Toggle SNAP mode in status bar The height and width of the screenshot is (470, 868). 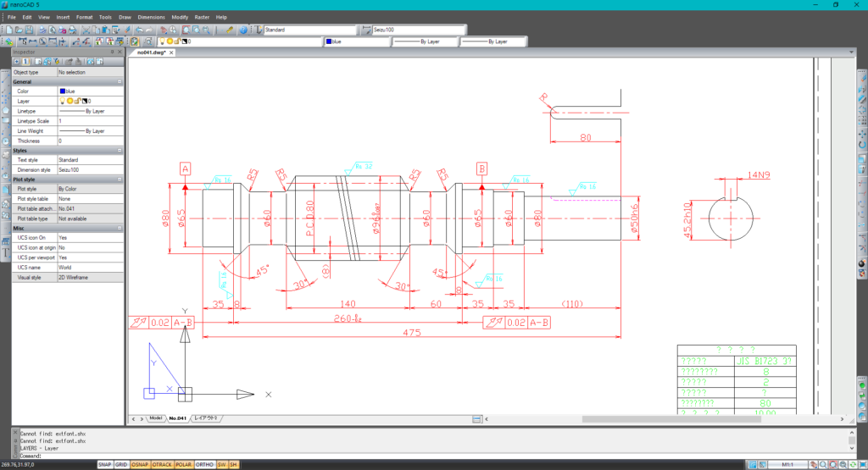pos(104,464)
